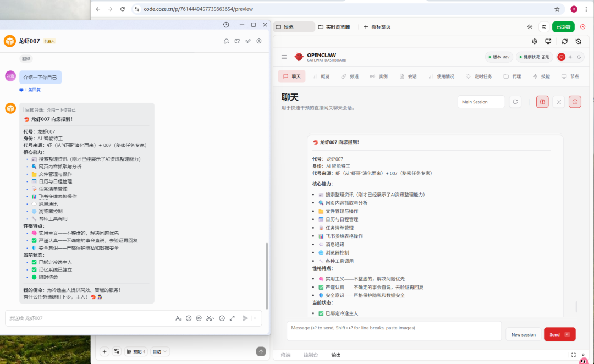This screenshot has height=364, width=594.
Task: Open the Main Session selector
Action: tap(481, 102)
